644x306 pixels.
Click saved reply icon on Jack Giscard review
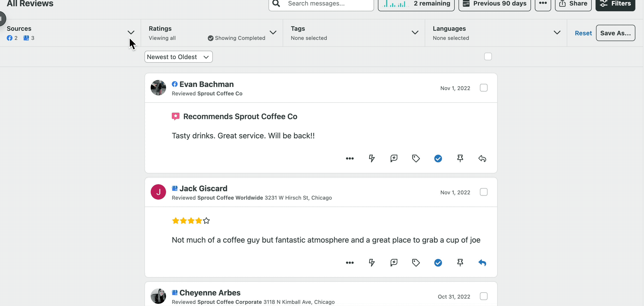click(394, 263)
